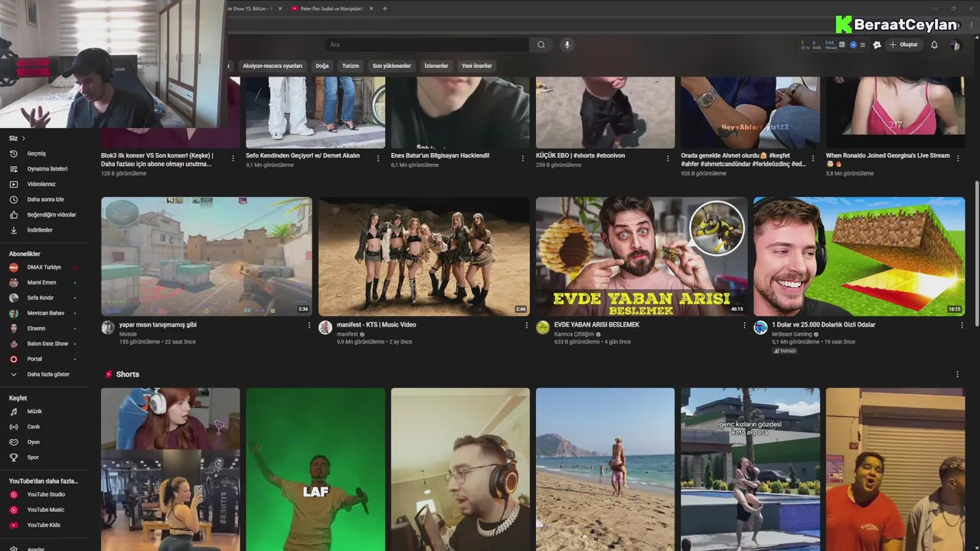Image resolution: width=980 pixels, height=551 pixels.
Task: Open the Mossie channel avatar
Action: [108, 328]
